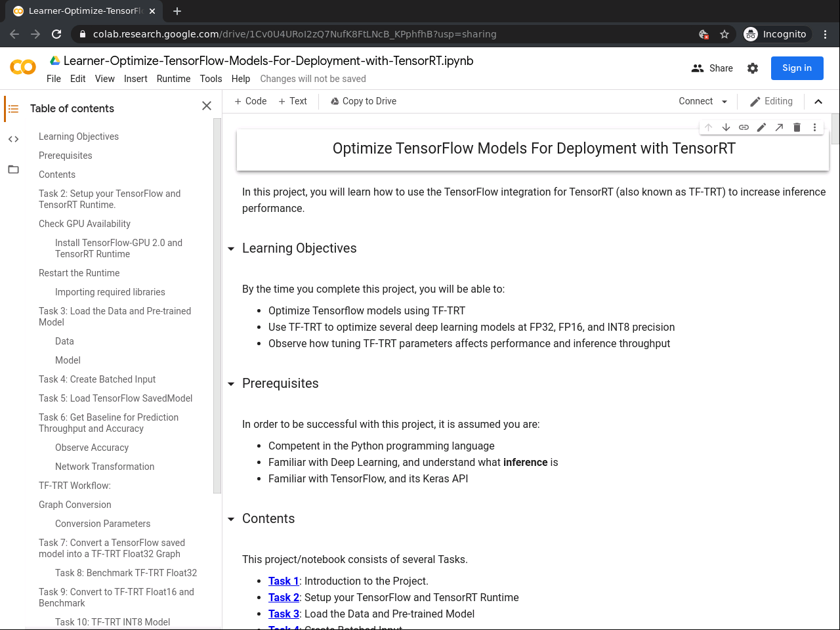840x630 pixels.
Task: Open the Tools menu
Action: pyautogui.click(x=211, y=79)
